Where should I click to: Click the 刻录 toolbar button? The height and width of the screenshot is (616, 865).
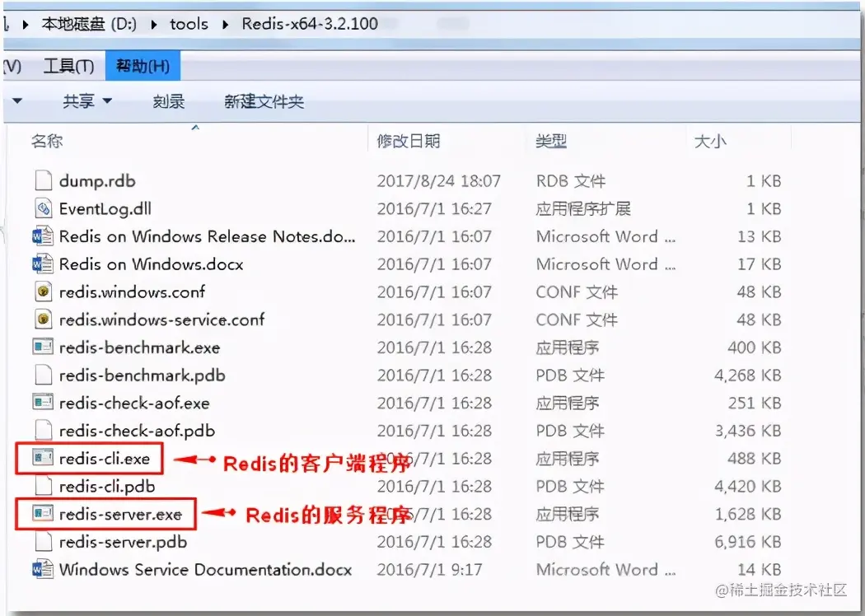pyautogui.click(x=168, y=101)
